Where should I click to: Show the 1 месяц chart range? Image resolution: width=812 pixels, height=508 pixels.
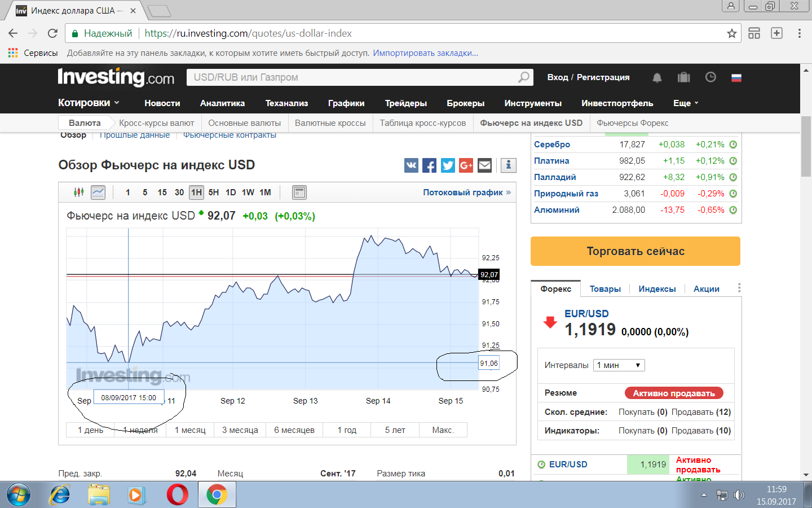(190, 430)
